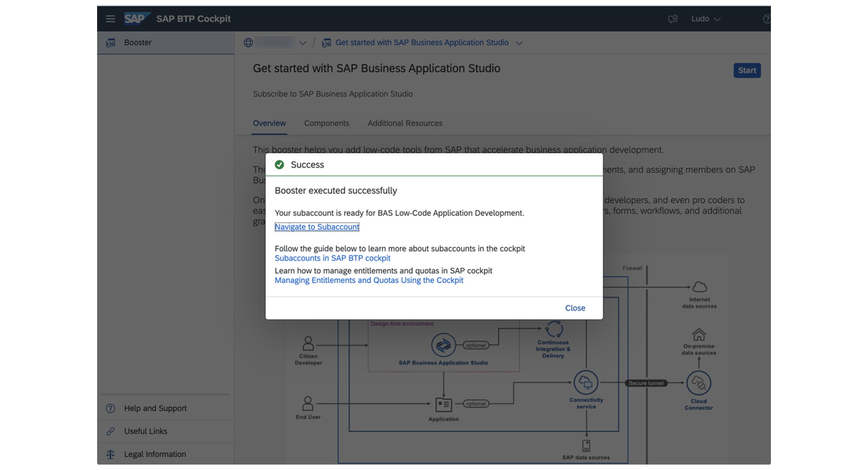Click SAP Business Application Studio diagram icon

tap(443, 345)
